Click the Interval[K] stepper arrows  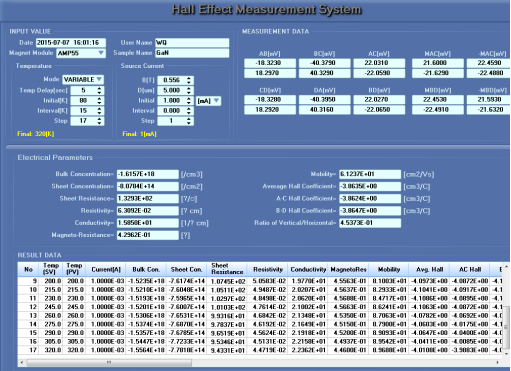point(99,111)
